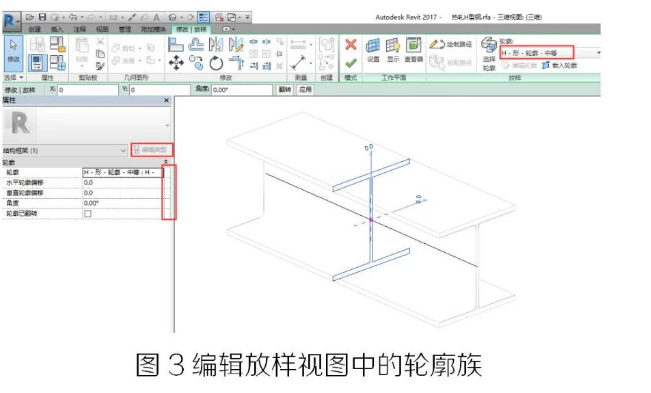Click the Y offset input field
Viewport: 651px width, 393px height.
[159, 90]
